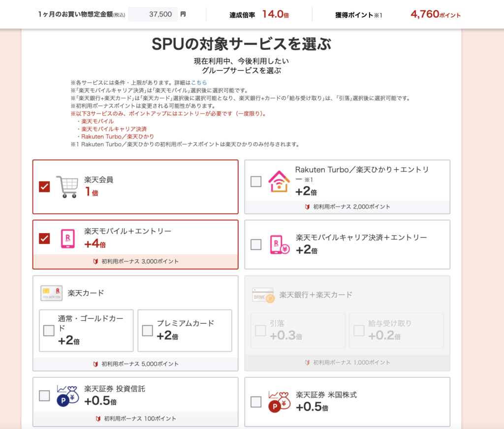Click the 初利用ボーナス 100ポイント text
Image resolution: width=504 pixels, height=429 pixels.
140,419
